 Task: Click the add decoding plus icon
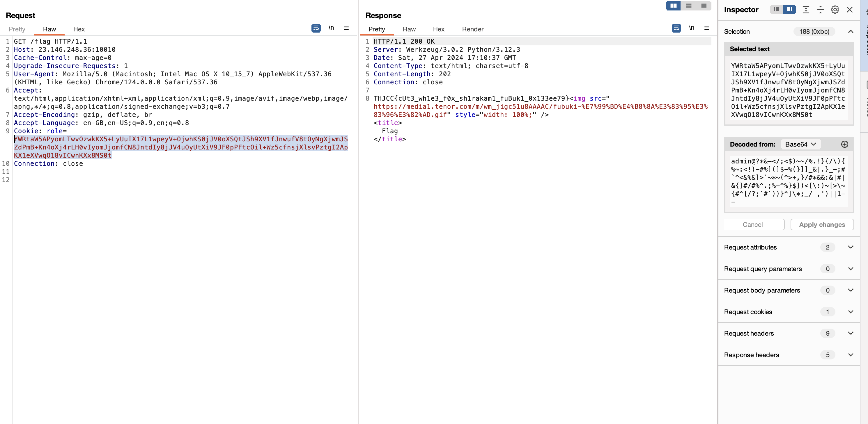(844, 145)
